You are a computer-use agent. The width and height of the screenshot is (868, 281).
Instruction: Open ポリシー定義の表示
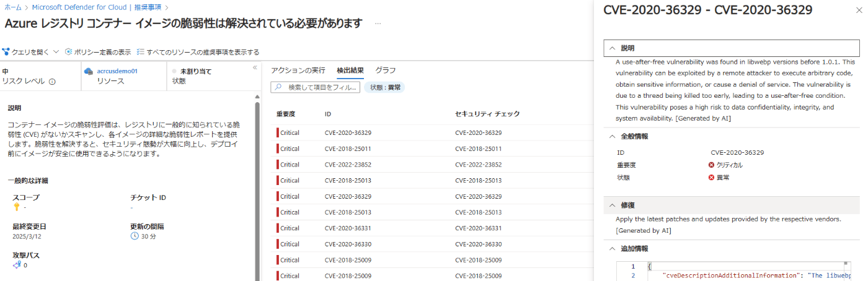pos(97,52)
